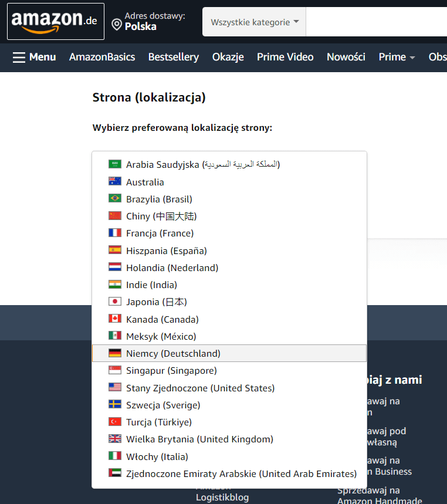Open the Logistikblog footer link

(x=222, y=497)
